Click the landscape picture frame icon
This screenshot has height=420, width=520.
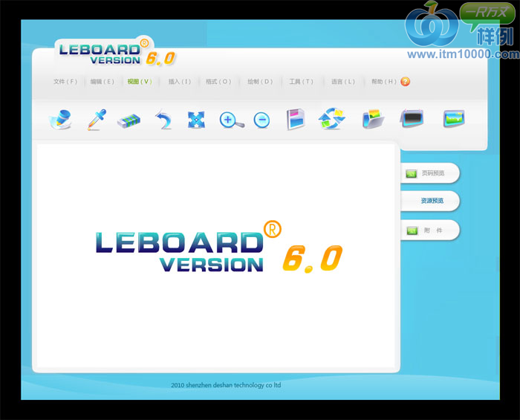(x=454, y=118)
